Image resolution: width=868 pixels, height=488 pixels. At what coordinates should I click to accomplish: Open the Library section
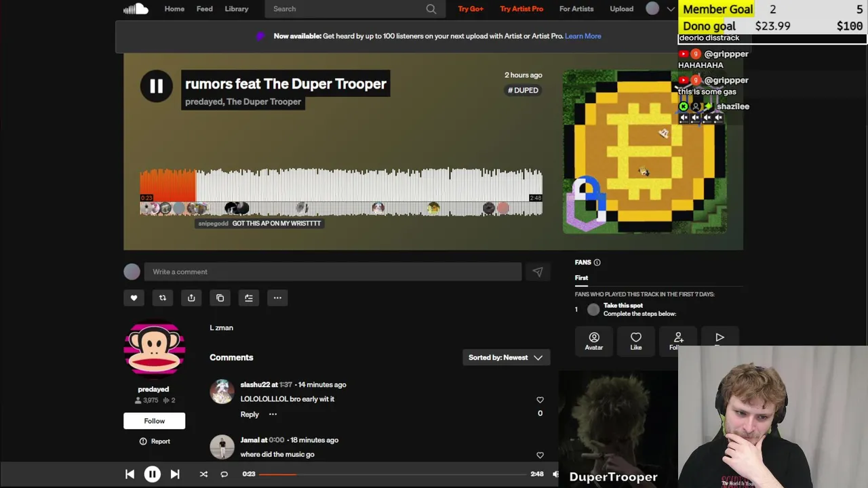click(x=237, y=9)
